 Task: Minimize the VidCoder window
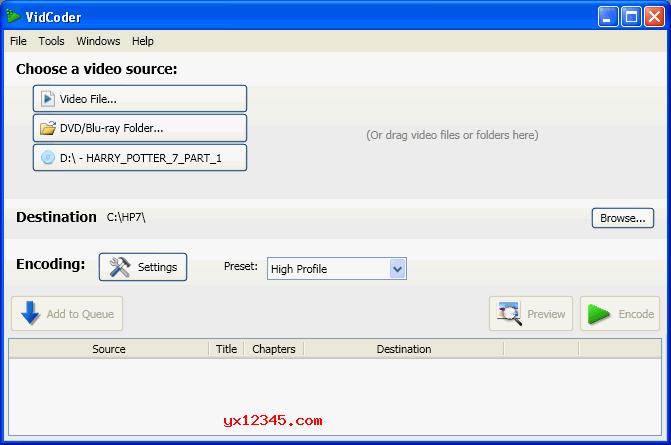point(608,17)
